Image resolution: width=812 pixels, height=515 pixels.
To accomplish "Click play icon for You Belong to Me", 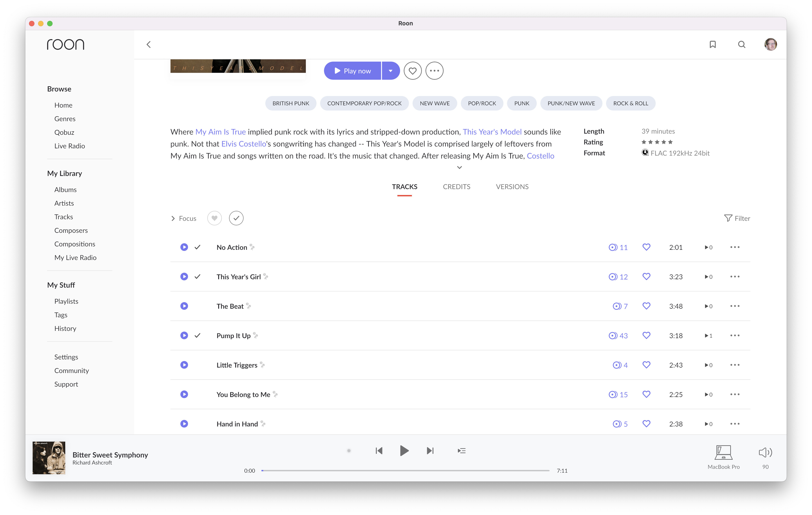I will click(x=184, y=394).
